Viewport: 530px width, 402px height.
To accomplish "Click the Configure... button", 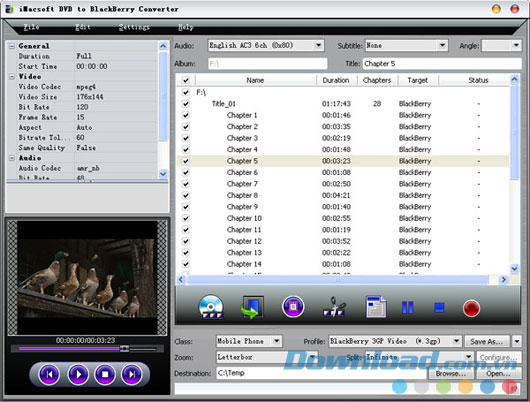I will coord(499,357).
